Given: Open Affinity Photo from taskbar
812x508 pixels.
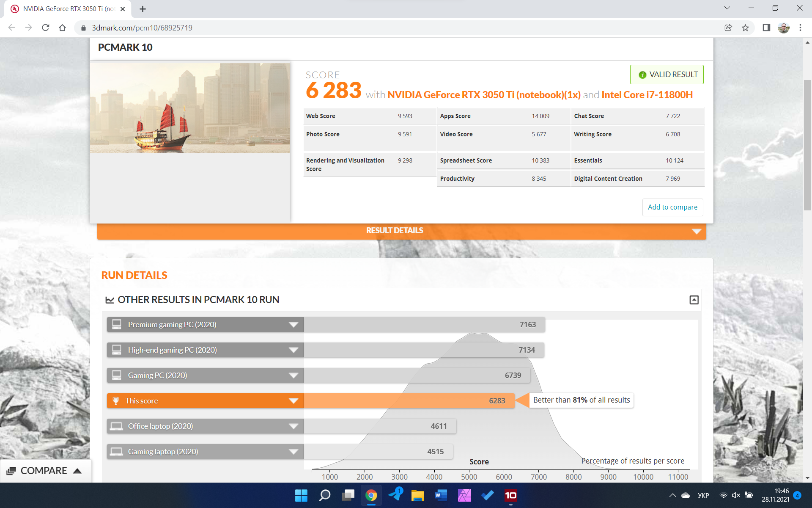Looking at the screenshot, I should click(x=464, y=495).
